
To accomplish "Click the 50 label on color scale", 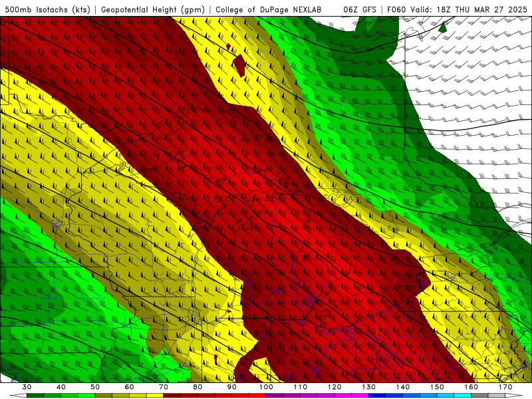I will click(95, 387).
